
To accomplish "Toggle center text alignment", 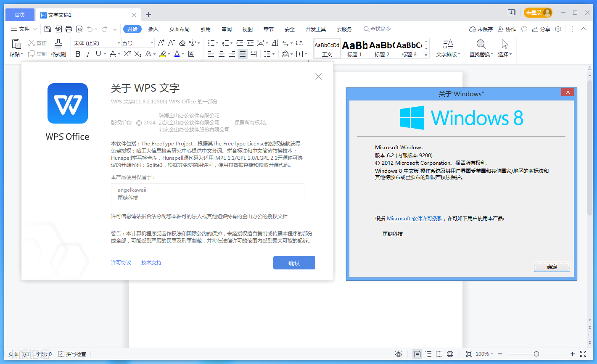I will tap(222, 54).
